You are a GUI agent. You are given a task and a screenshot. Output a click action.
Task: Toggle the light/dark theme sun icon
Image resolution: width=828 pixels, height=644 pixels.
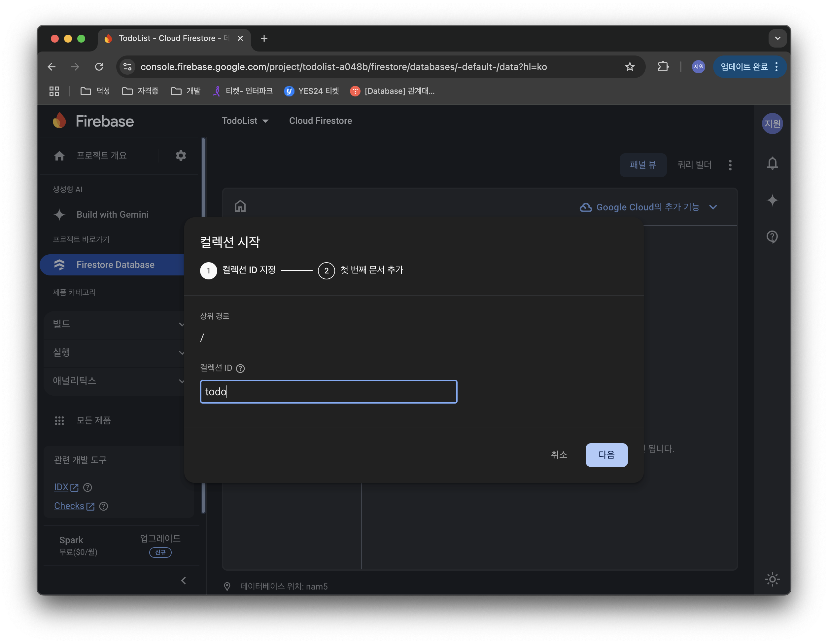point(772,579)
